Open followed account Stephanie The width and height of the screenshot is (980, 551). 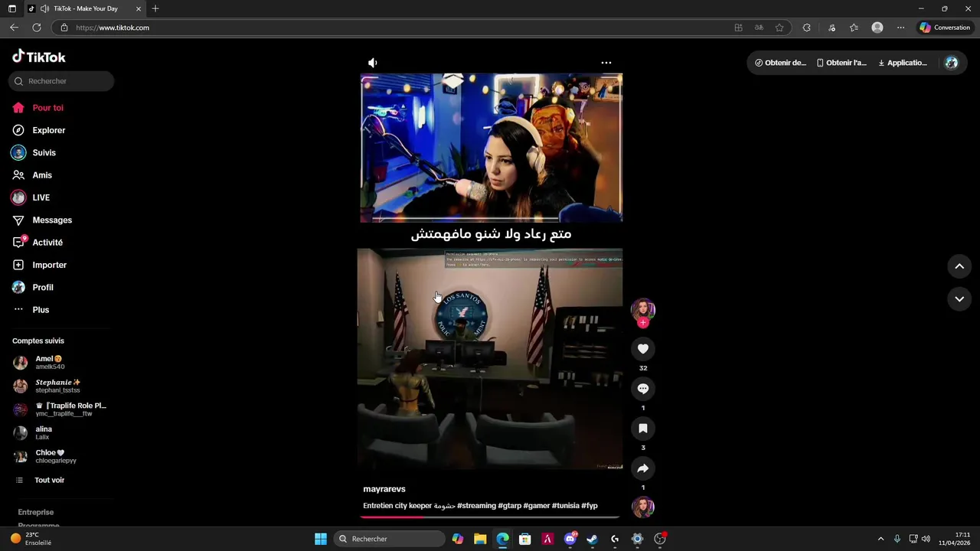point(61,386)
